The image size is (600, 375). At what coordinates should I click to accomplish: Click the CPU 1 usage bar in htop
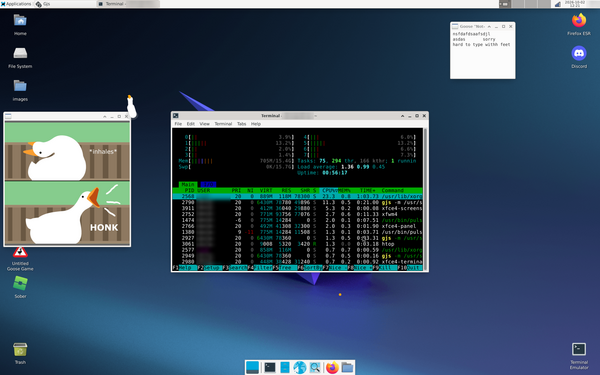tap(240, 143)
